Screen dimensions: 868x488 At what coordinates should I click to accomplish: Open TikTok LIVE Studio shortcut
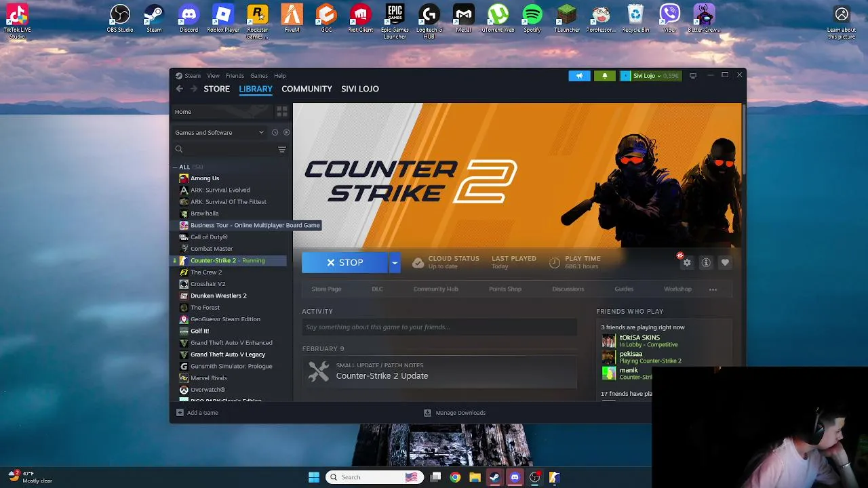[x=17, y=20]
